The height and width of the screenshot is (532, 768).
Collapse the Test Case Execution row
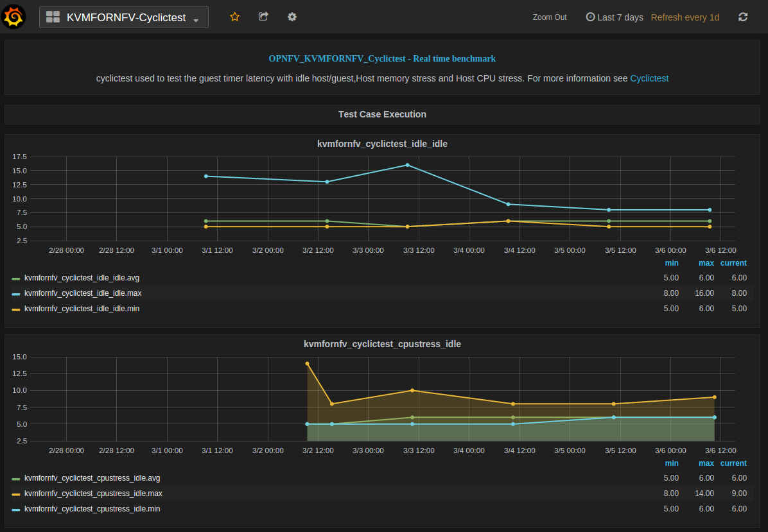[382, 114]
